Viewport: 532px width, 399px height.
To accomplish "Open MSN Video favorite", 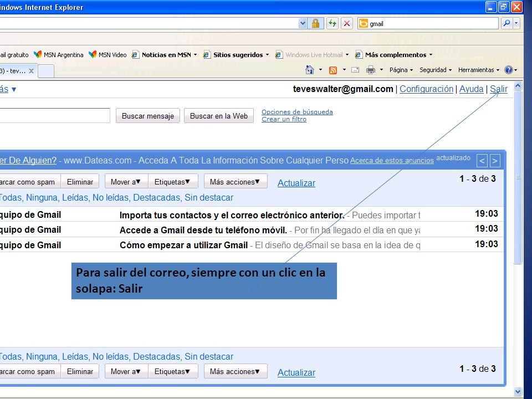I will [x=107, y=55].
